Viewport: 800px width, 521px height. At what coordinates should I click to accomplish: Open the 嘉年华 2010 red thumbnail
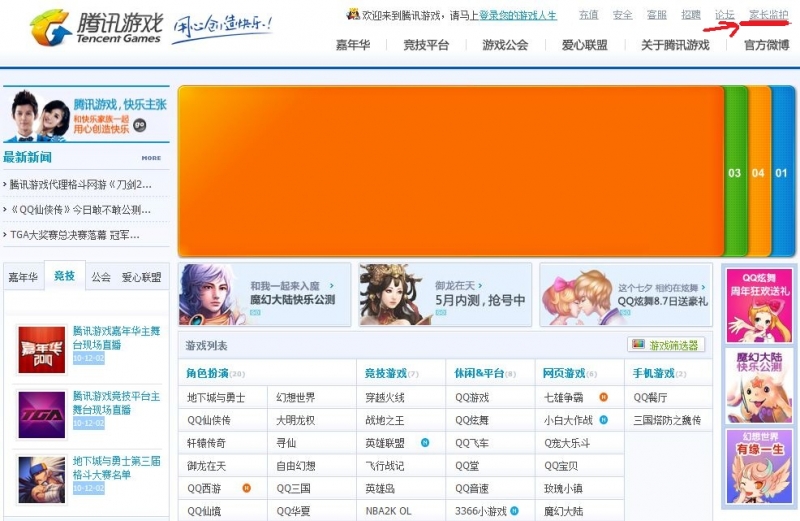coord(42,350)
